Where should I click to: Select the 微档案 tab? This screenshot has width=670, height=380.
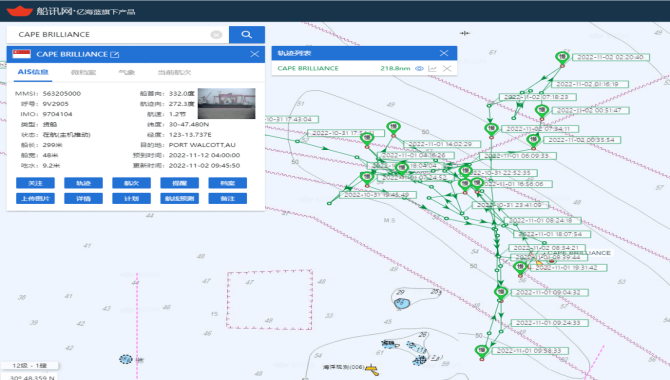click(x=83, y=72)
